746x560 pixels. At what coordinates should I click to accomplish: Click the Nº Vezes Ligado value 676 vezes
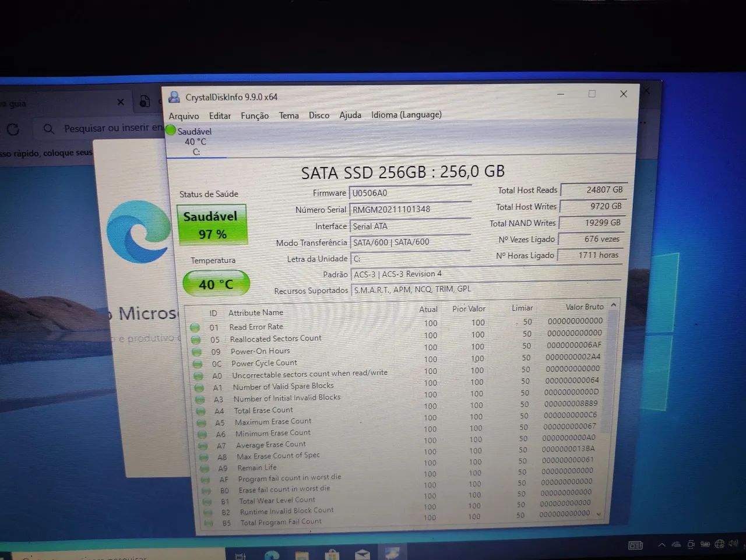(590, 239)
